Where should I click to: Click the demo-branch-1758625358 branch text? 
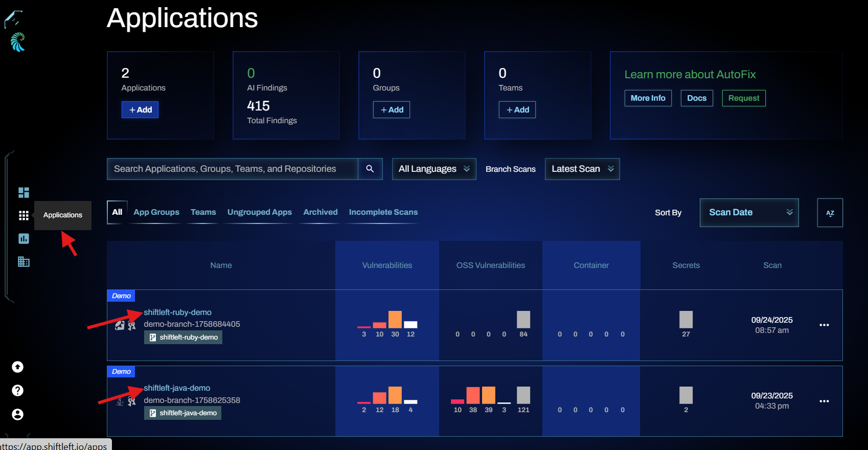coord(192,400)
